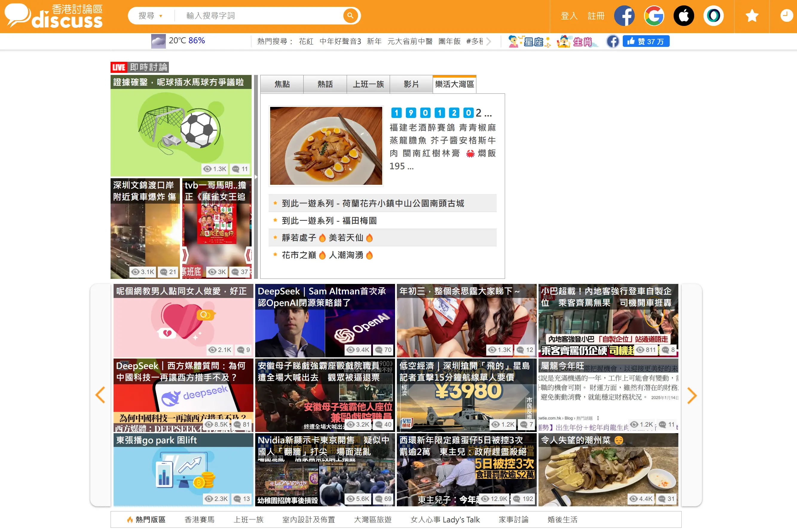Open the star favorites icon in header
The width and height of the screenshot is (797, 532).
(752, 16)
